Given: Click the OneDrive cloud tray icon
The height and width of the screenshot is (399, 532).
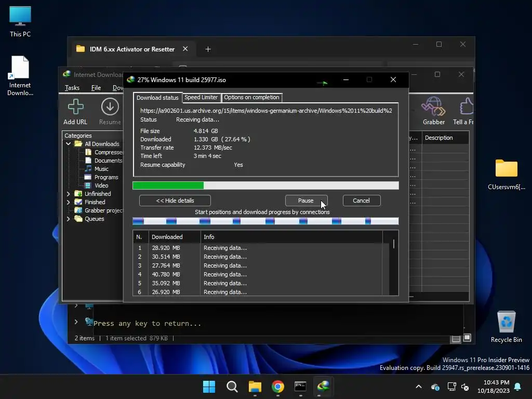Looking at the screenshot, I should pyautogui.click(x=435, y=387).
